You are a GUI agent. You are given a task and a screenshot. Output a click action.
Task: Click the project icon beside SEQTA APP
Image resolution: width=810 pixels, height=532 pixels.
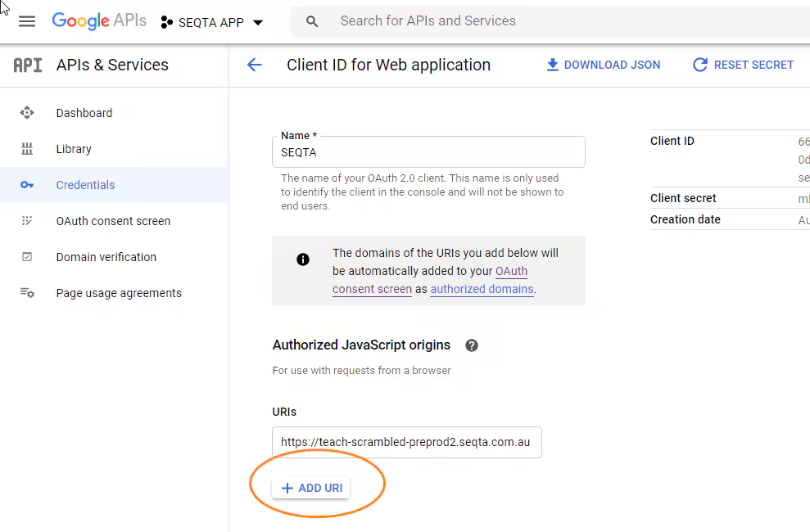[166, 22]
